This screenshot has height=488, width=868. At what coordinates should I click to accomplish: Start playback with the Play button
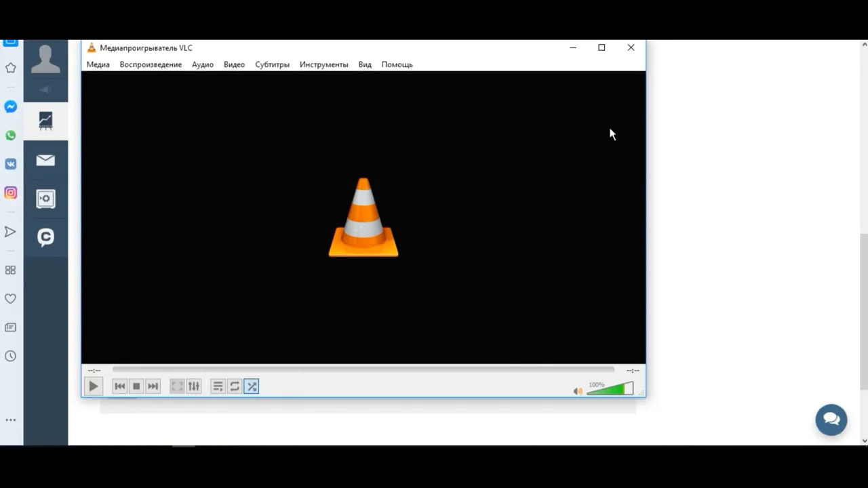[94, 386]
